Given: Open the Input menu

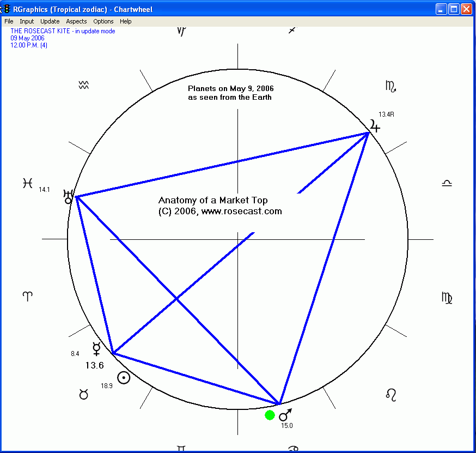Looking at the screenshot, I should tap(27, 21).
